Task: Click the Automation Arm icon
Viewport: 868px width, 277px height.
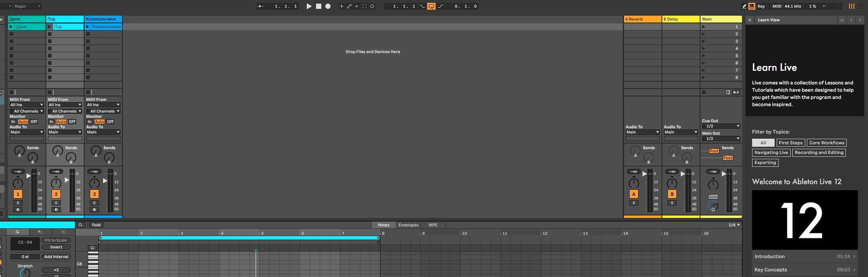Action: click(349, 6)
